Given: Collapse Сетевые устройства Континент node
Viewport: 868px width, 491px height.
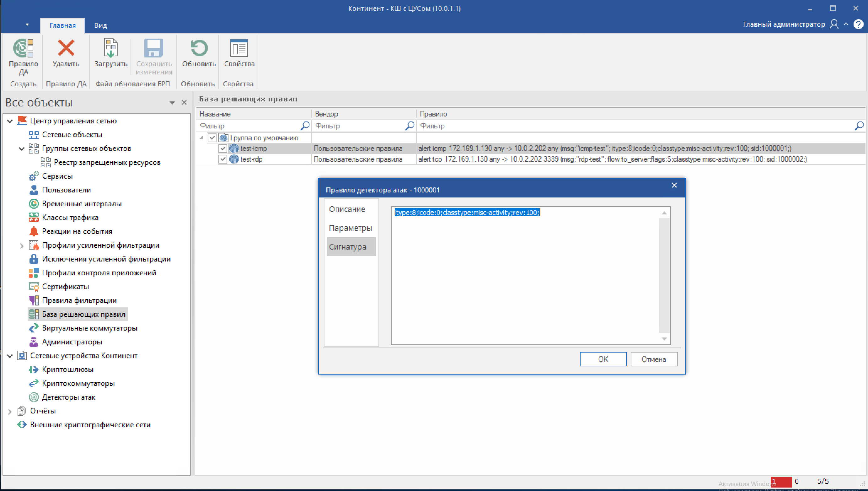Looking at the screenshot, I should coord(10,356).
